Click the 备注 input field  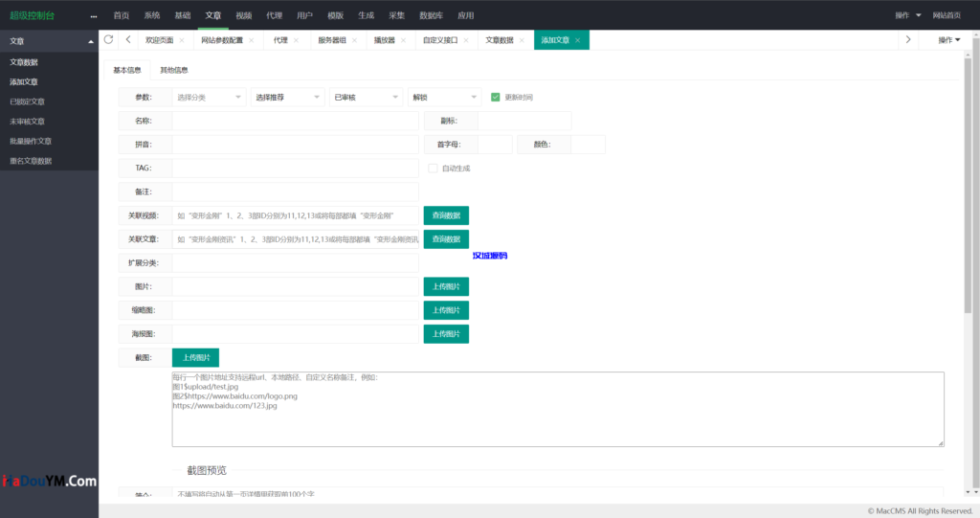[x=295, y=192]
